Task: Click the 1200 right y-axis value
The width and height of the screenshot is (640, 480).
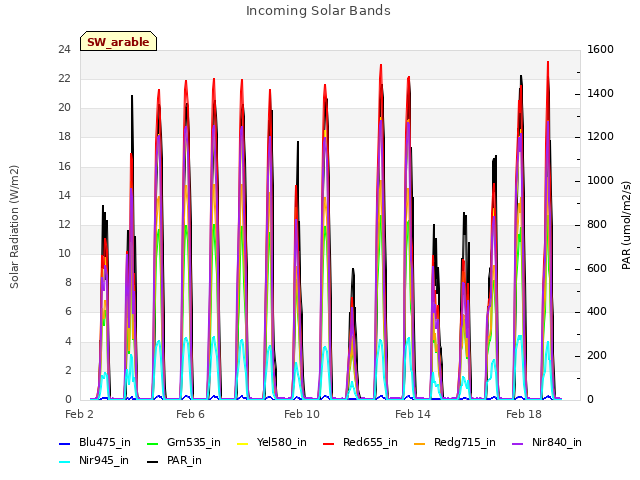Action: click(600, 137)
